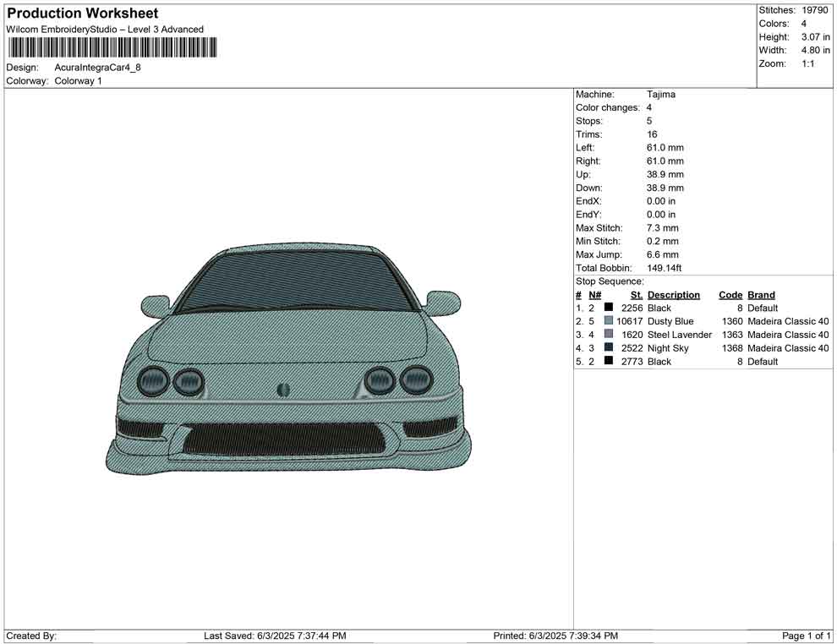This screenshot has width=837, height=644.
Task: Click the N# column header
Action: [594, 295]
